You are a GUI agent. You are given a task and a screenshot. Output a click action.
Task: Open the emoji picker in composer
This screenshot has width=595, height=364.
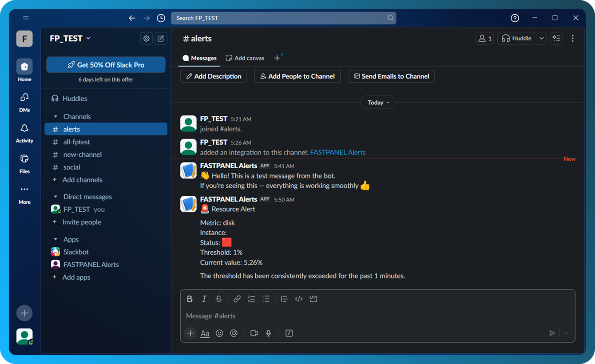[x=219, y=333]
